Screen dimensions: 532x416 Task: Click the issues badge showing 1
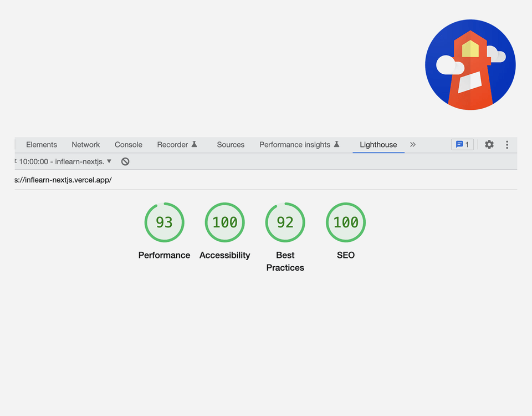click(462, 145)
